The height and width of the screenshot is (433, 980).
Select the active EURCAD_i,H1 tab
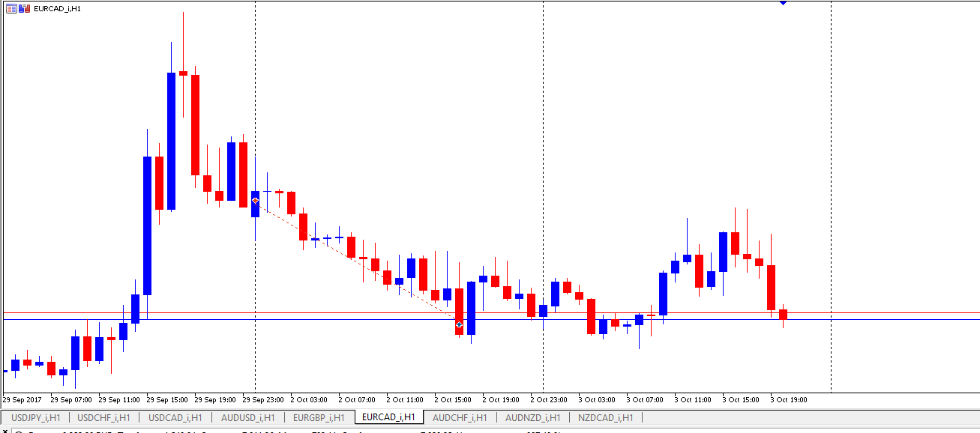click(x=388, y=417)
